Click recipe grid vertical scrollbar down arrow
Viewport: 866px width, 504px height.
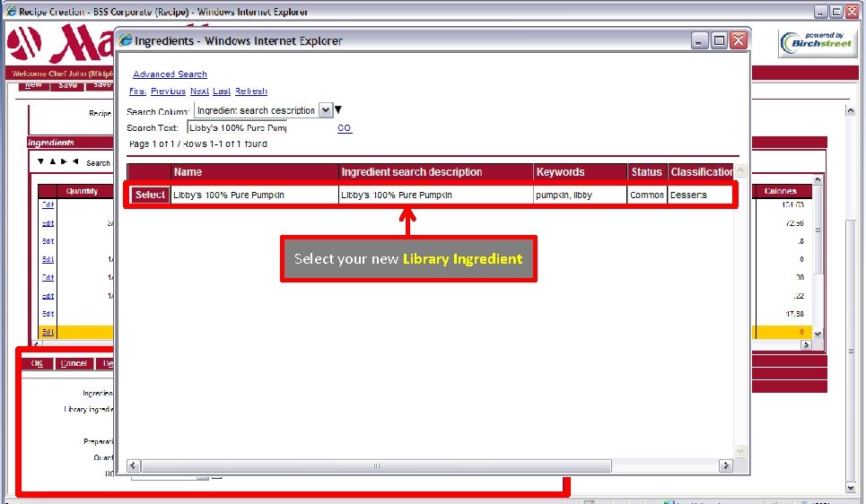[x=818, y=334]
